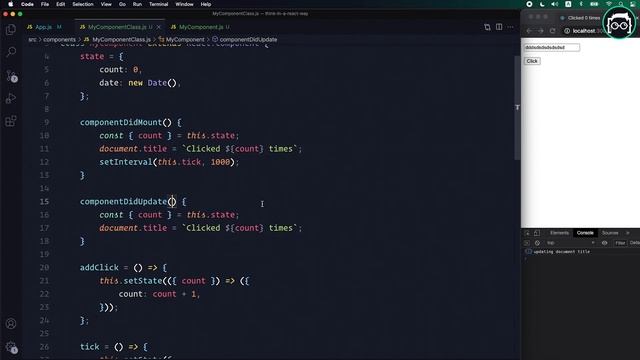Viewport: 640px width, 360px height.
Task: Click the console live expression eye icon
Action: coord(604,243)
